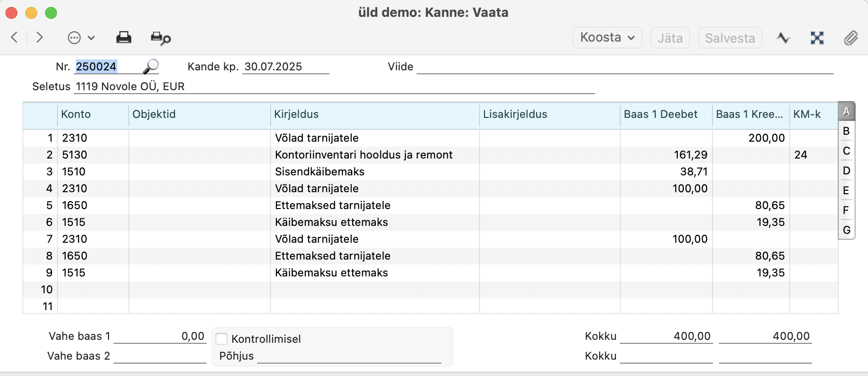Viewport: 868px width, 376px height.
Task: Open the workflow activity icon
Action: 783,38
